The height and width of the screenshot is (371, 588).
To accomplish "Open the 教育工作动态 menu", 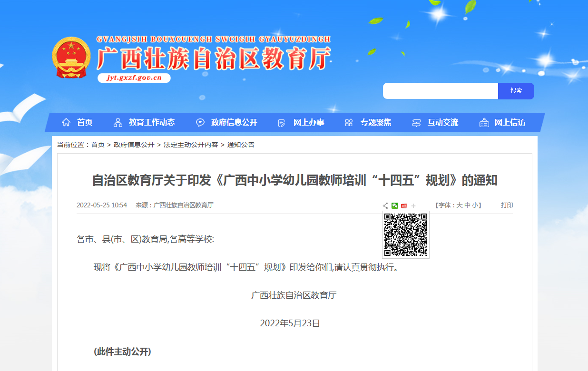I will [x=152, y=123].
